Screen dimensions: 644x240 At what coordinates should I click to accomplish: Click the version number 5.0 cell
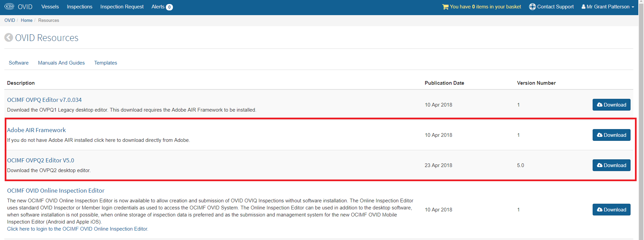pyautogui.click(x=520, y=165)
